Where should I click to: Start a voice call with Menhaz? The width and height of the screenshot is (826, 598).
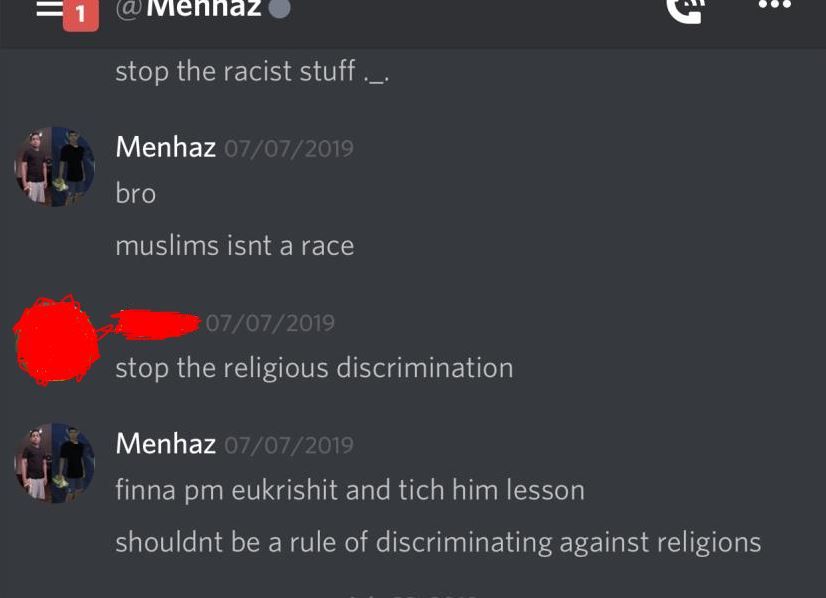pos(685,11)
